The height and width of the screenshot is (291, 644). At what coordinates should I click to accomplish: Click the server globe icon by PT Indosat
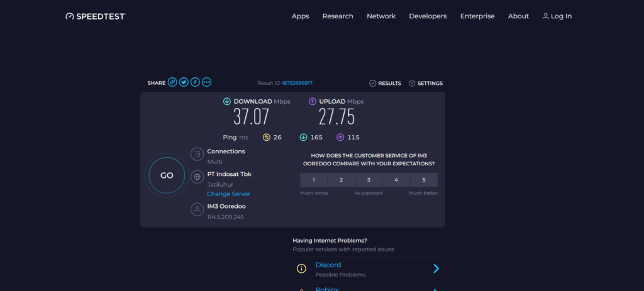[x=197, y=177]
